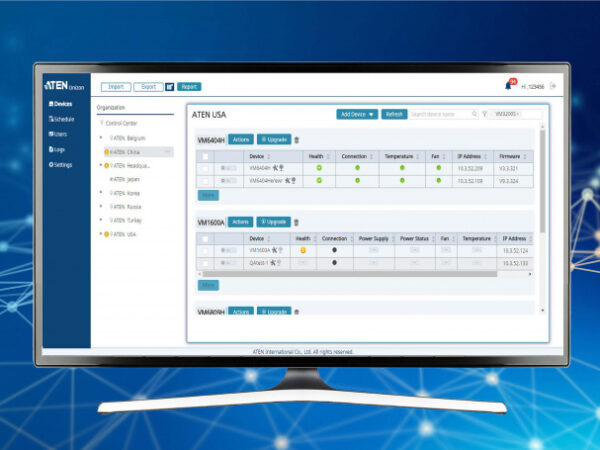600x450 pixels.
Task: Open the Settings section in the sidebar
Action: (60, 165)
